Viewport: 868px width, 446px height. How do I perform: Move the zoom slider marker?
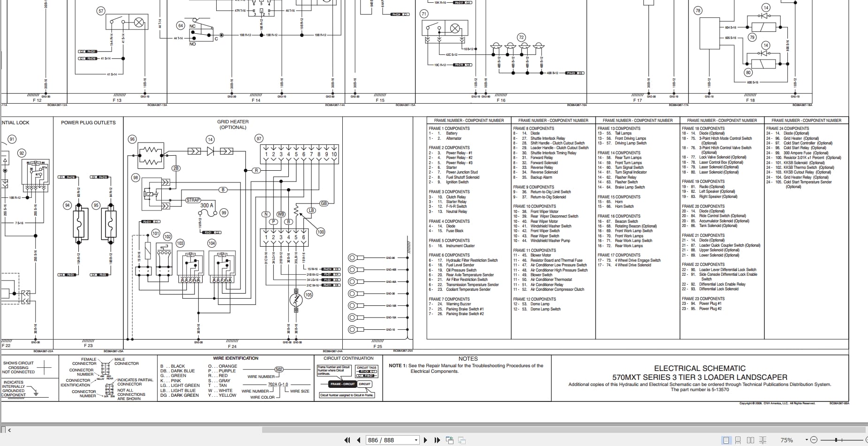[x=836, y=440]
